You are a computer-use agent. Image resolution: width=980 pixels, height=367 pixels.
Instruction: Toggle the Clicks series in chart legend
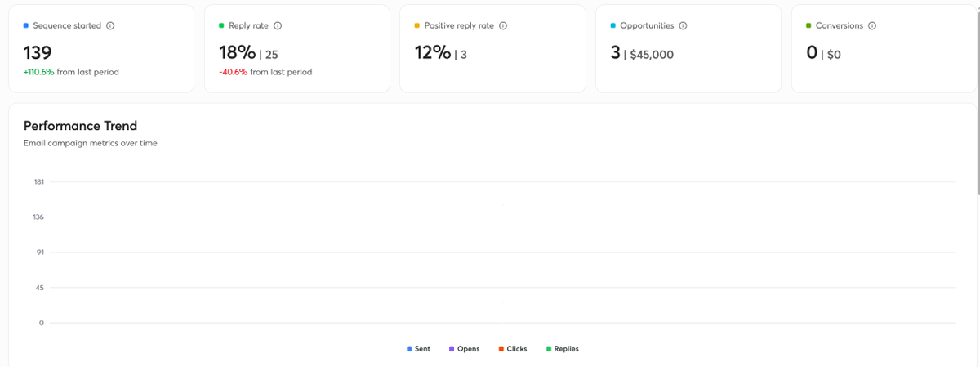click(513, 349)
